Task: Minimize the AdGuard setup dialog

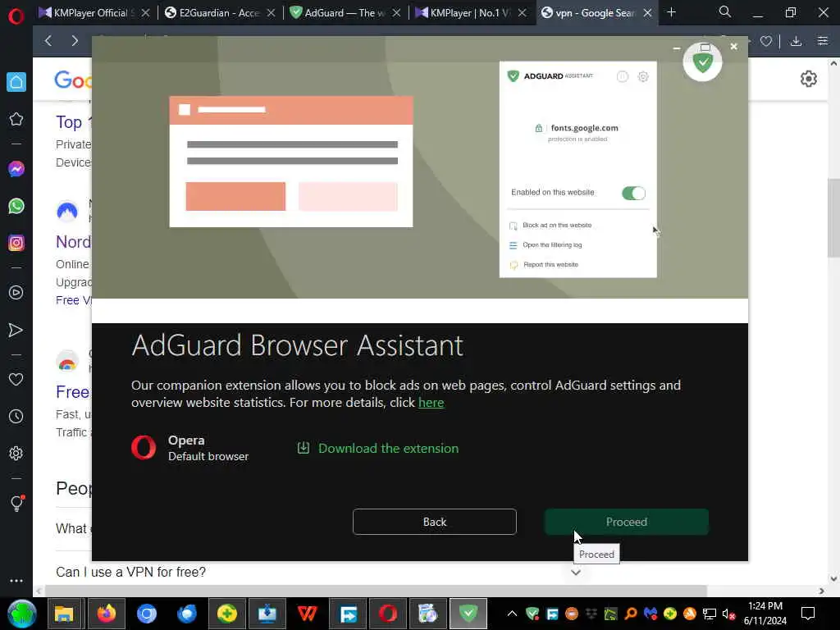Action: click(677, 48)
